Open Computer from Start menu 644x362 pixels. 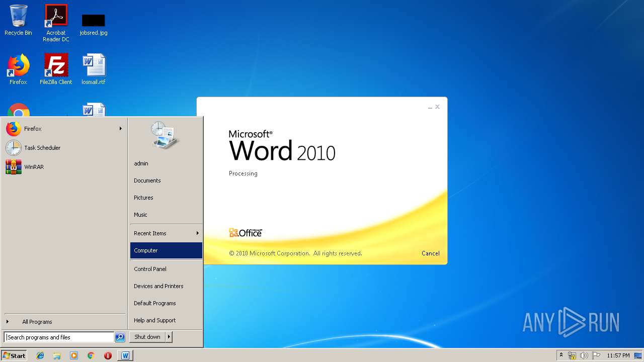[x=166, y=250]
